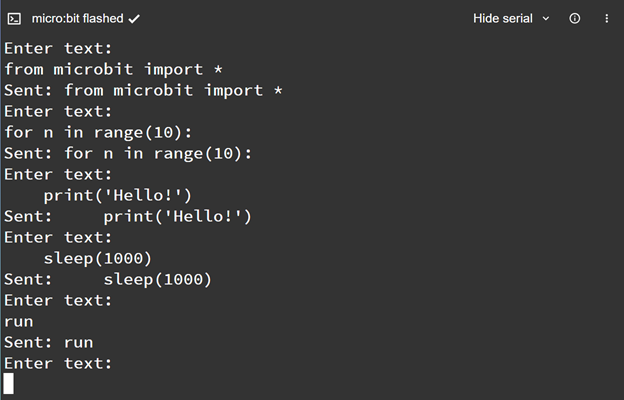
Task: Click the Sent: sleep(1000) output line
Action: click(108, 279)
